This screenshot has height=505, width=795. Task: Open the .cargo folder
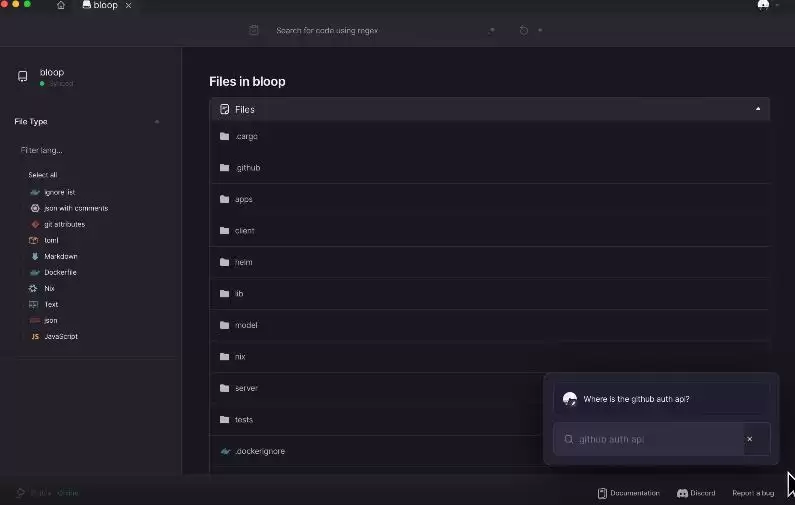point(246,136)
